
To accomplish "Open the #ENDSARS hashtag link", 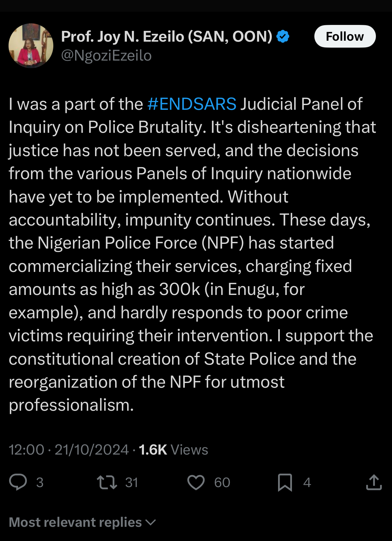I will 192,104.
